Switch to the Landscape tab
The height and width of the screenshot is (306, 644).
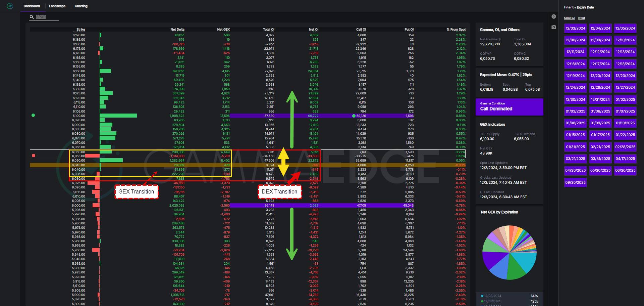(57, 6)
